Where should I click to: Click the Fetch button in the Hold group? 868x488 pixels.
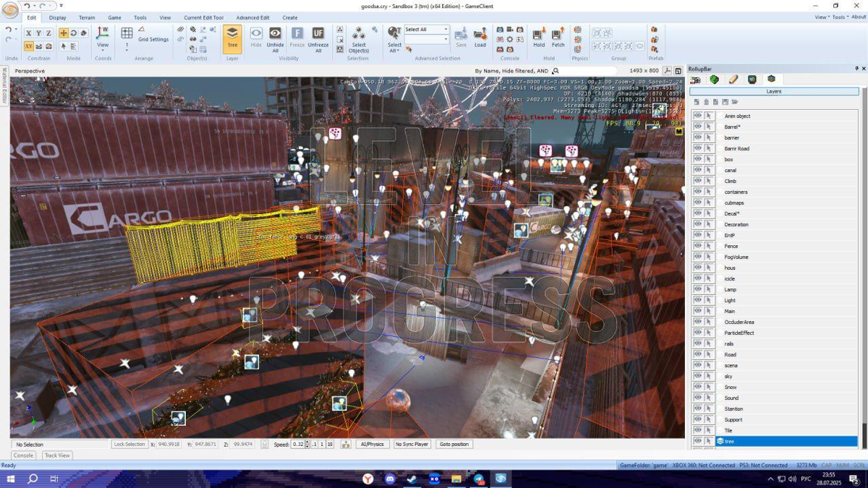click(x=558, y=38)
